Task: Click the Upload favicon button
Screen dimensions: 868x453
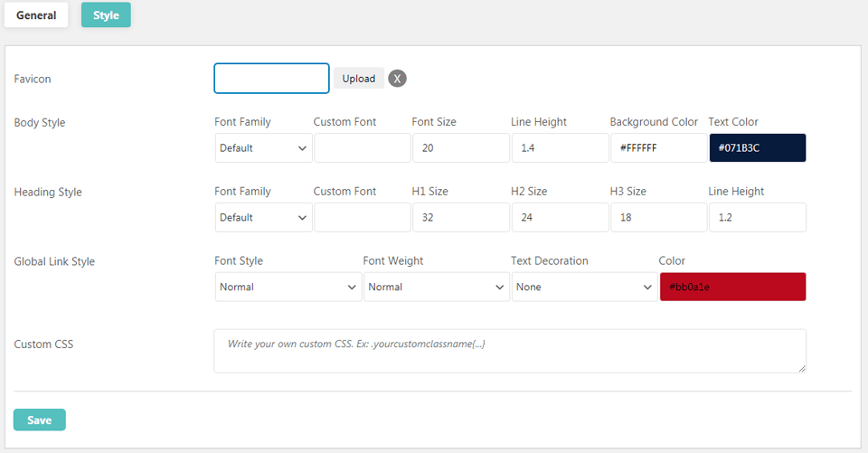Action: pos(359,79)
